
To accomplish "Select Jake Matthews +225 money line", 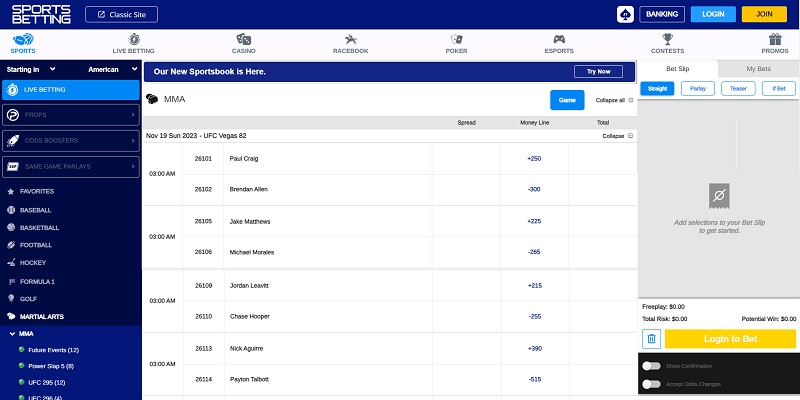I will (534, 221).
